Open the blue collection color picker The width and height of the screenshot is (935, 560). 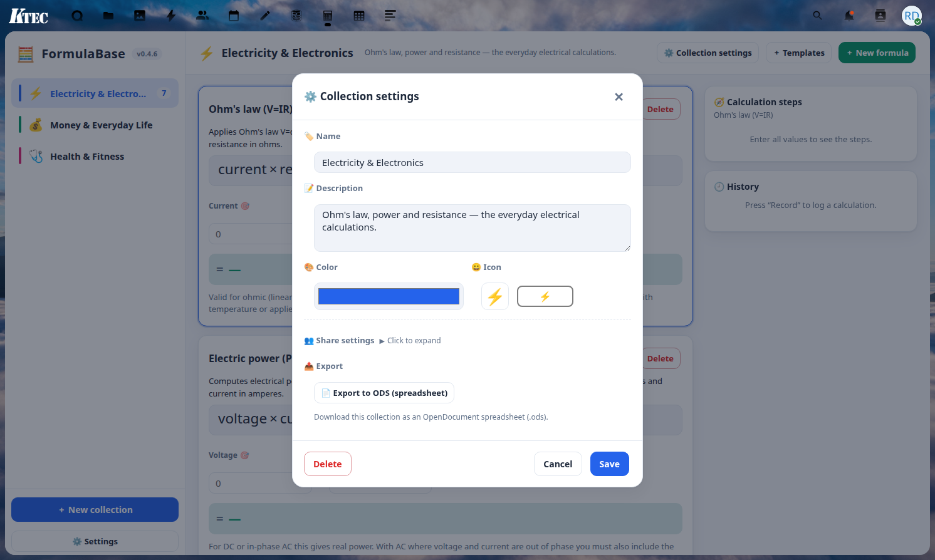pyautogui.click(x=389, y=296)
